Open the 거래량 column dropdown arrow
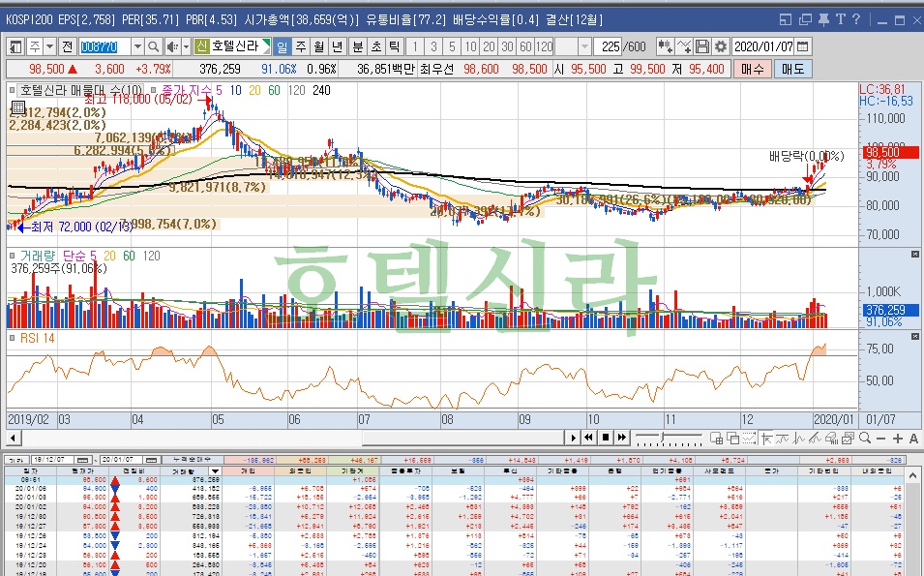Viewport: 924px width, 576px height. click(x=215, y=471)
